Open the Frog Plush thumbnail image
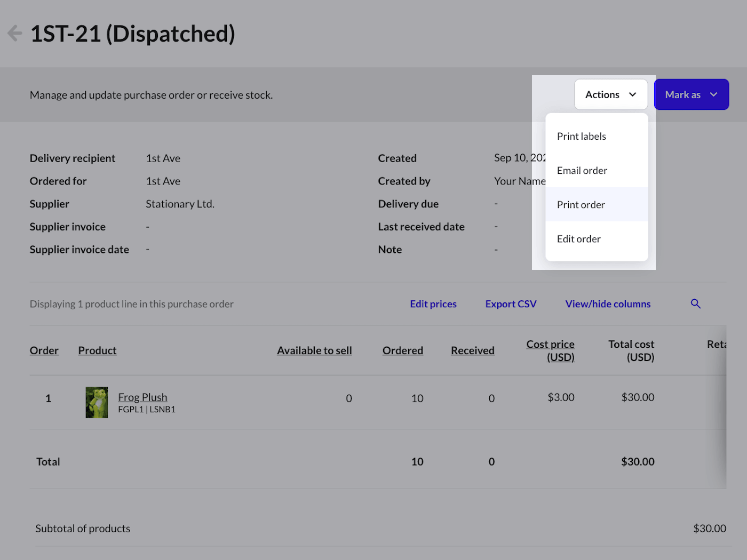747x560 pixels. (97, 402)
